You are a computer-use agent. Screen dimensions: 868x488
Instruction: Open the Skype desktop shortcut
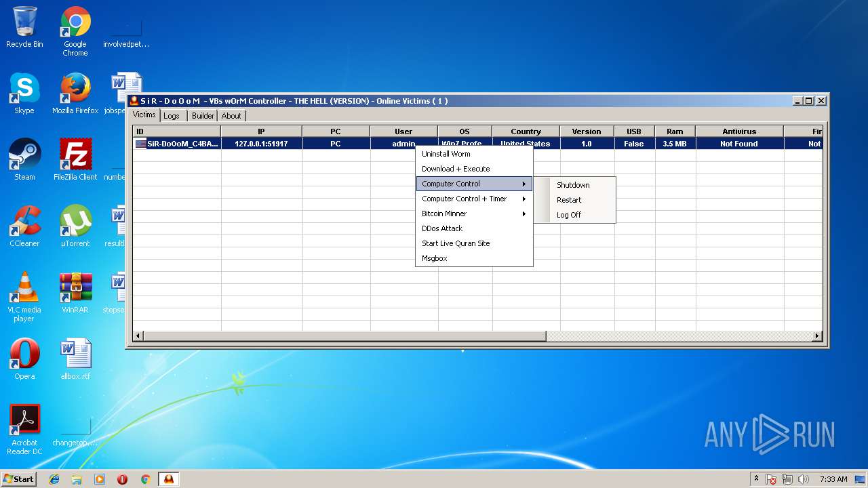tap(24, 93)
